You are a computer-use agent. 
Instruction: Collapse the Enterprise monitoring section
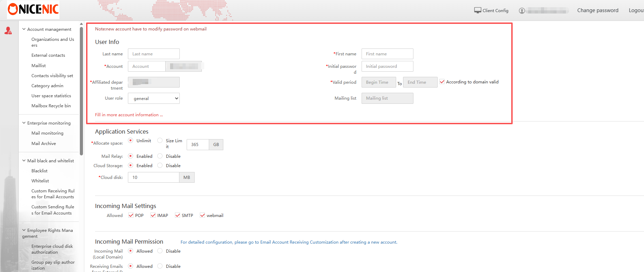point(24,123)
